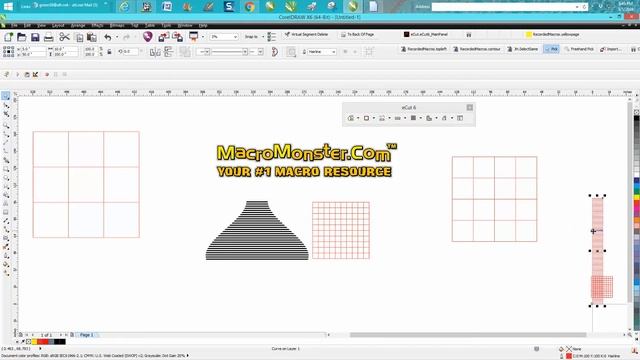
Task: Open the Layout menu
Action: coord(58,25)
